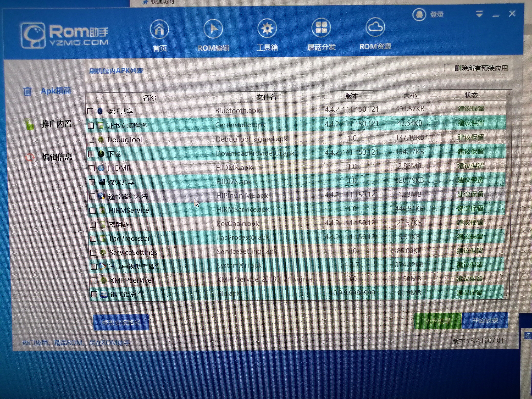The image size is (532, 399).
Task: Click the 登录 login link
Action: pos(436,15)
